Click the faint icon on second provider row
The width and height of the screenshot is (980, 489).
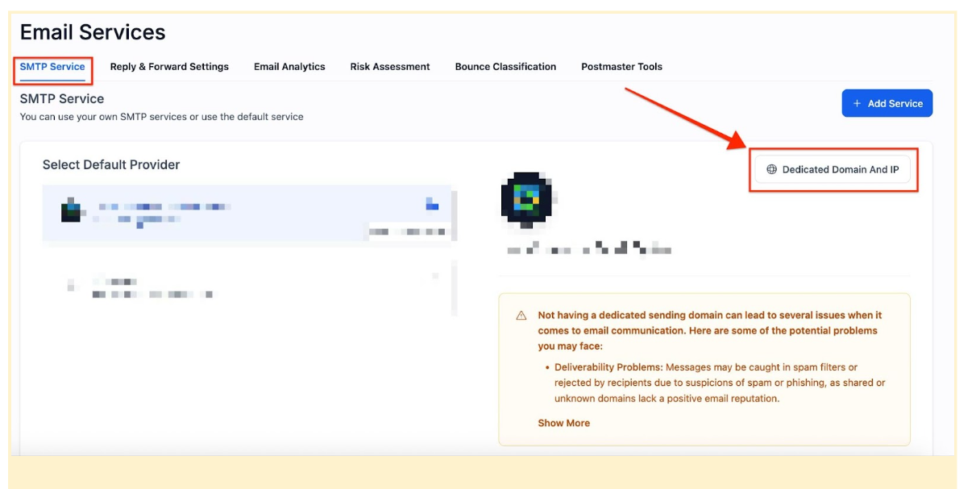pyautogui.click(x=435, y=276)
